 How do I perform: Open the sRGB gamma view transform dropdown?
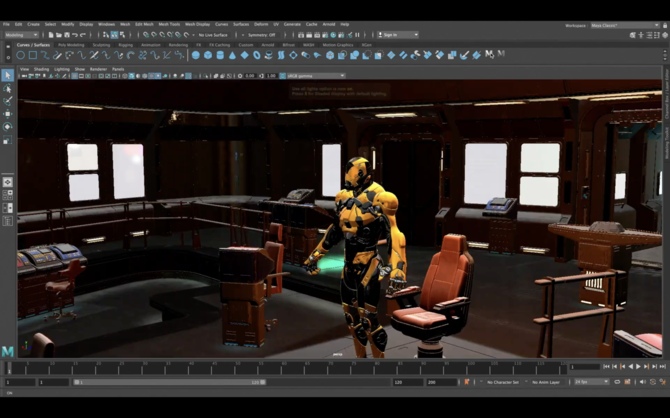click(316, 76)
